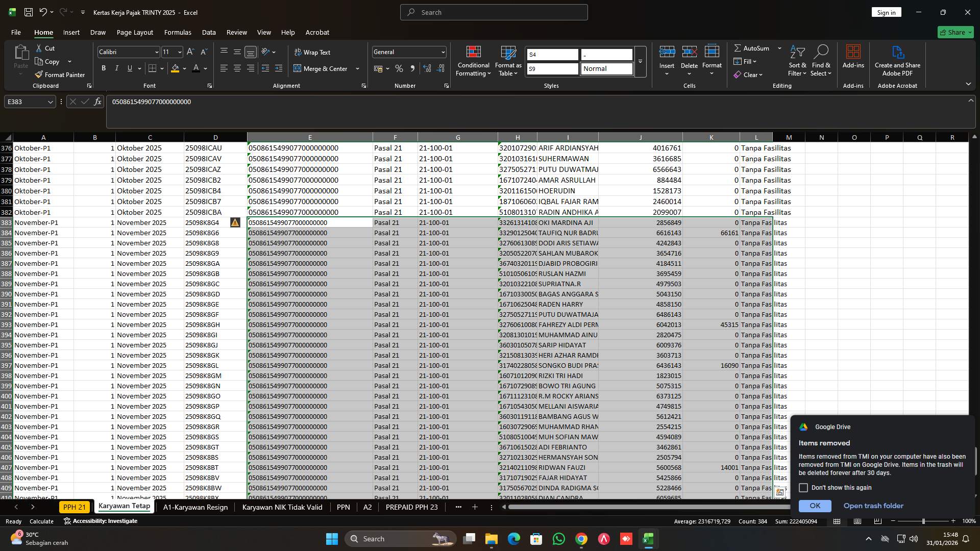Switch to the Formulas ribbon tab
Viewport: 980px width, 551px height.
(177, 32)
